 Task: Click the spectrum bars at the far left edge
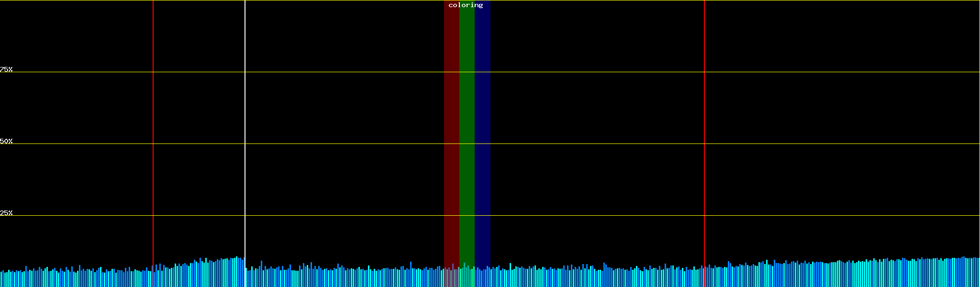pos(5,279)
